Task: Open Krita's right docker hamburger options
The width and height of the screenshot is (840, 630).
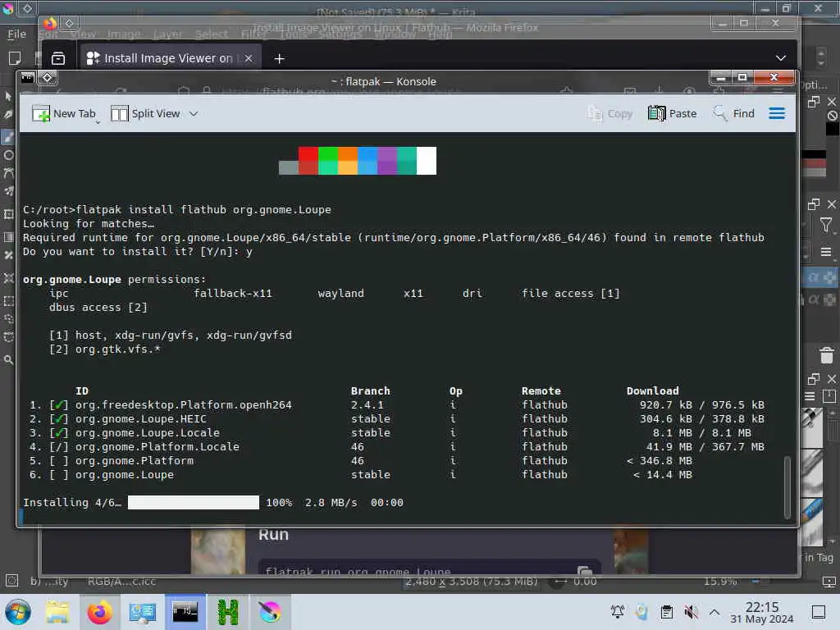Action: (825, 252)
